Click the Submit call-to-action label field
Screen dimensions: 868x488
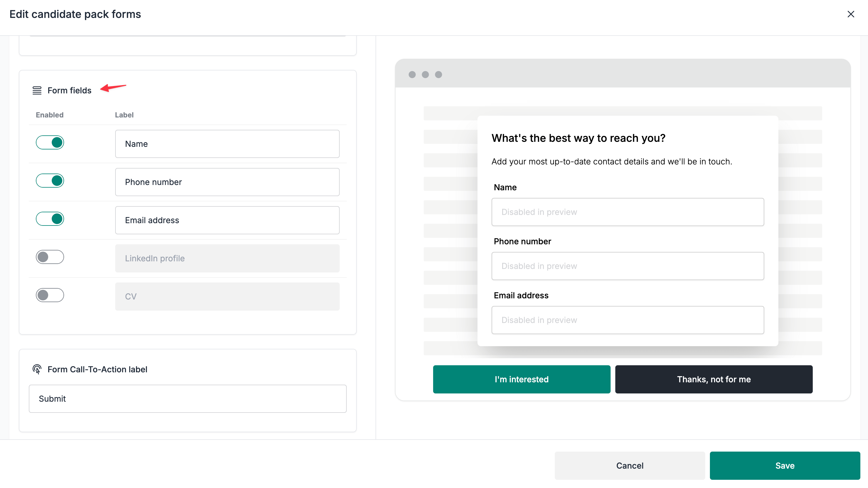187,398
